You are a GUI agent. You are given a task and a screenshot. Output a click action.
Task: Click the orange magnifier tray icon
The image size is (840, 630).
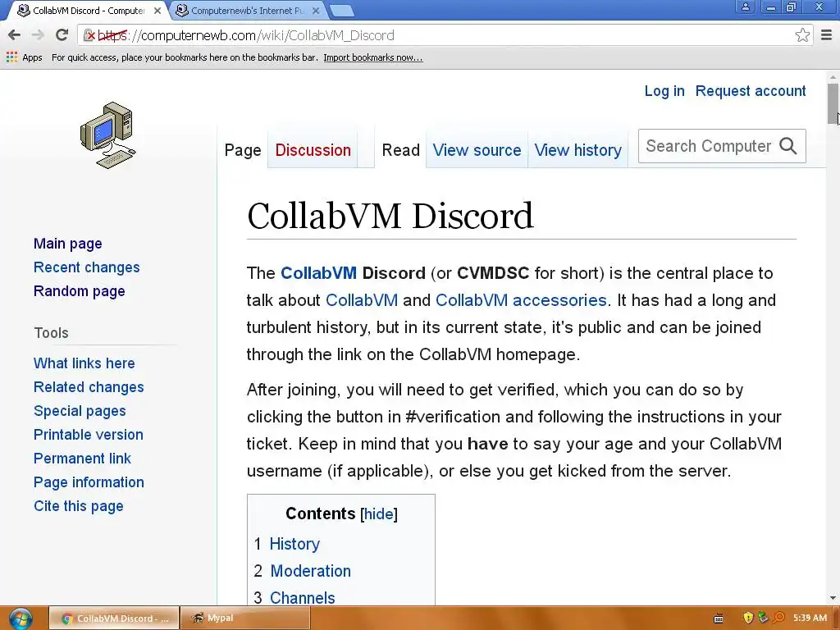[x=779, y=619]
